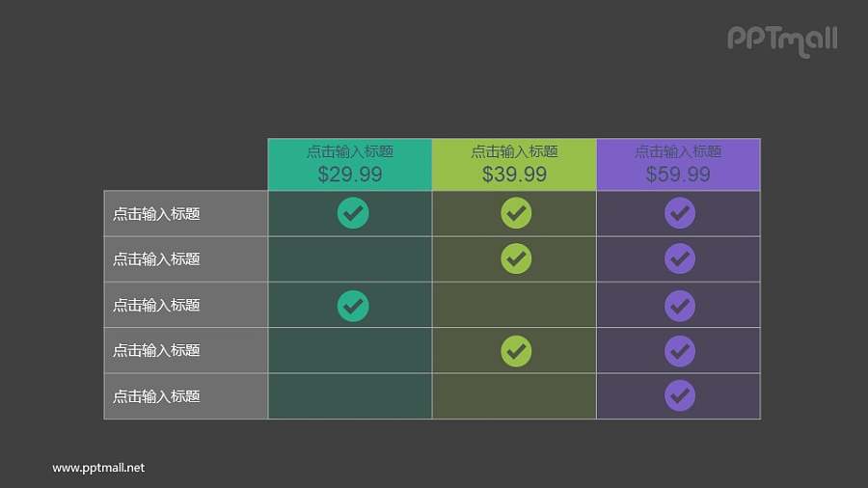Select the $29.99 teal header cell

(x=350, y=164)
